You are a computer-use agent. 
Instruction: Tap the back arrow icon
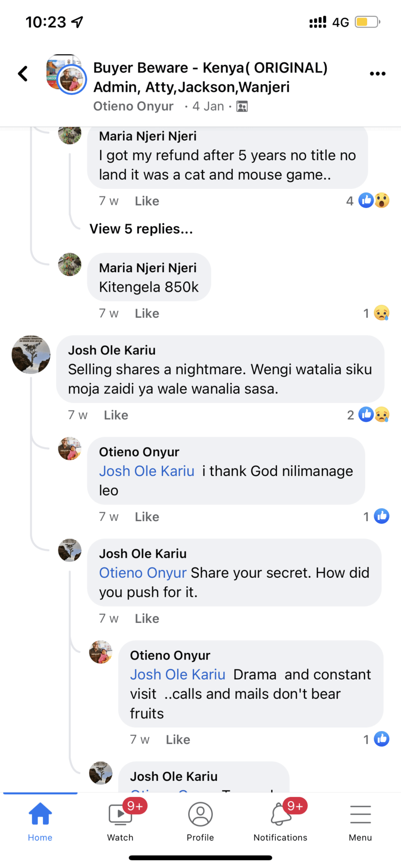pos(23,74)
